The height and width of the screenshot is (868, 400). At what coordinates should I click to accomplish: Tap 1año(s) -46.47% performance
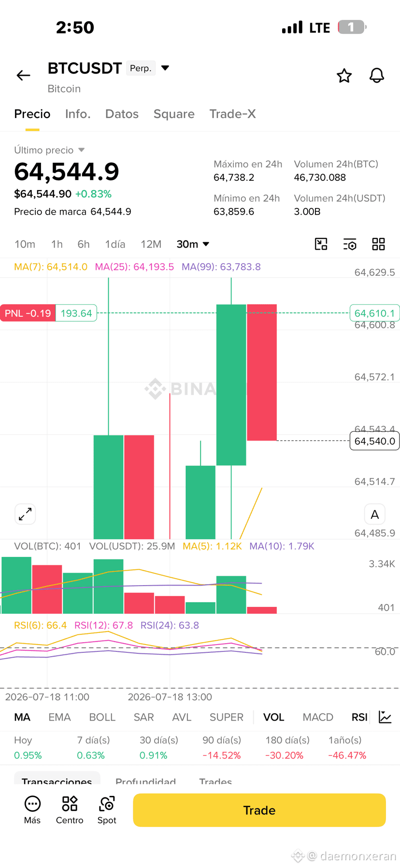(x=347, y=748)
